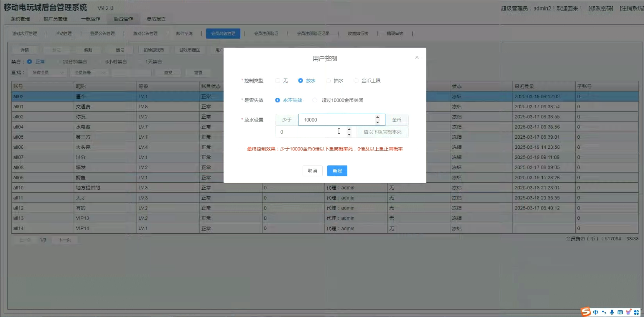Switch to the 会员注册验证 tab
This screenshot has width=644, height=317.
click(266, 33)
